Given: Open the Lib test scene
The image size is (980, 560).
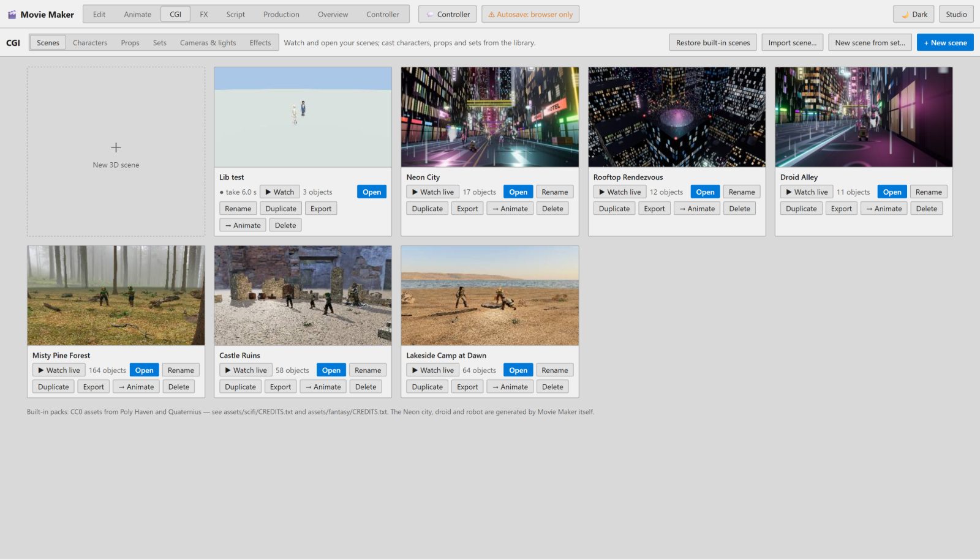Looking at the screenshot, I should coord(372,192).
